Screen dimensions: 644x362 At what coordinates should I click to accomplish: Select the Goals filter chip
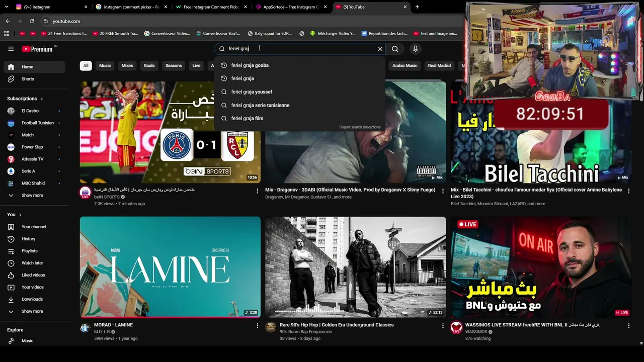tap(149, 65)
